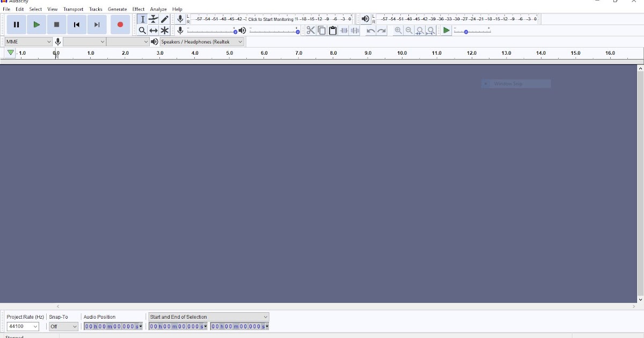Viewport: 644px width, 338px height.
Task: Trim audio outside selection
Action: coord(343,31)
